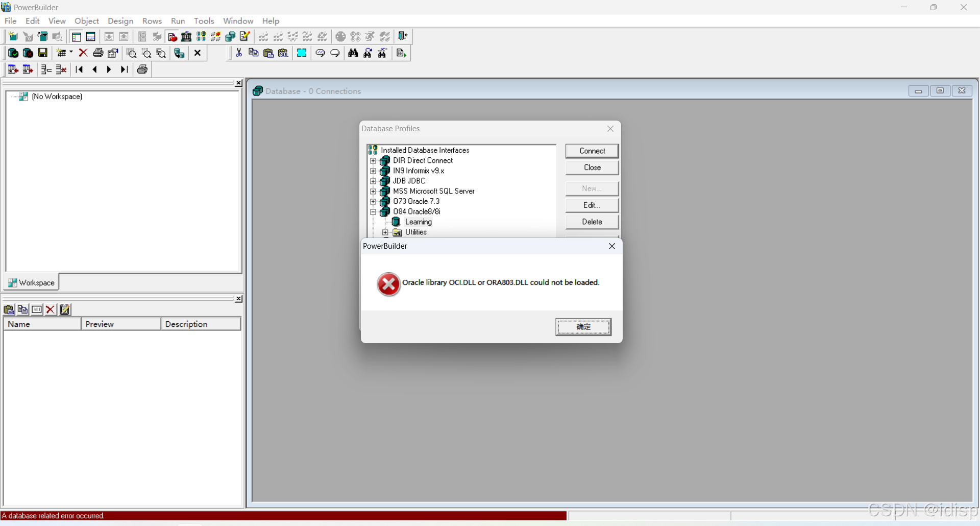
Task: Click the Create table grid icon
Action: (62, 53)
